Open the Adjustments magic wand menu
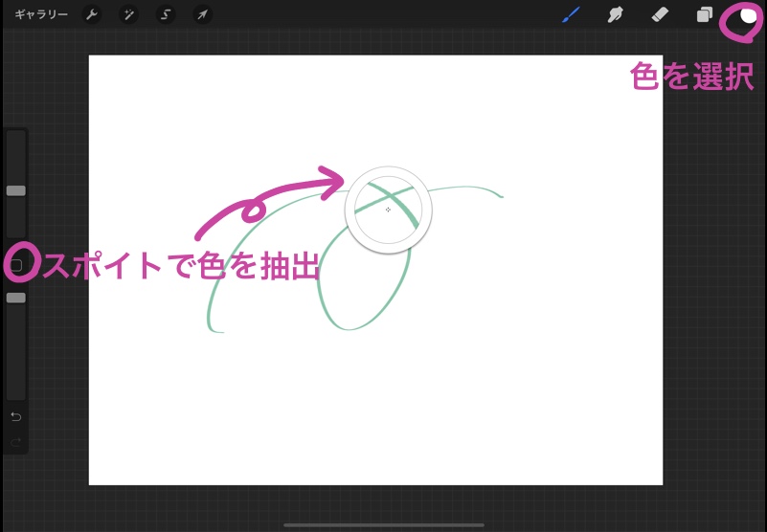The image size is (767, 532). (128, 15)
